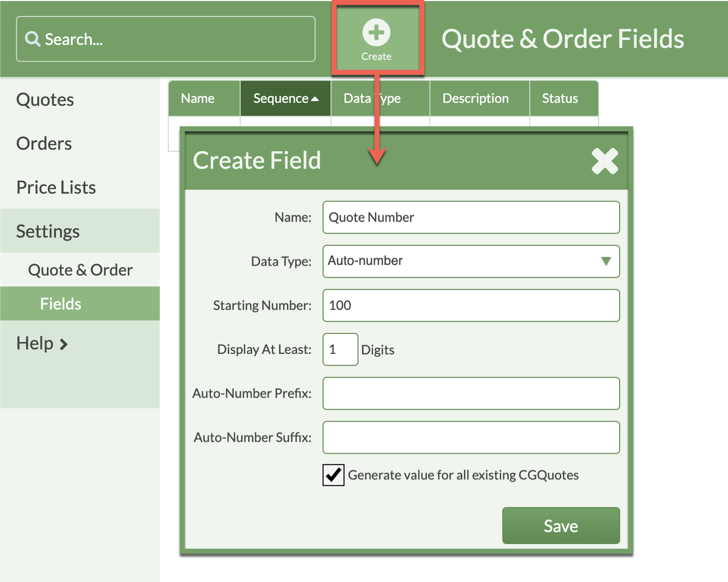Click into the Name input field
The width and height of the screenshot is (728, 582).
click(x=470, y=217)
